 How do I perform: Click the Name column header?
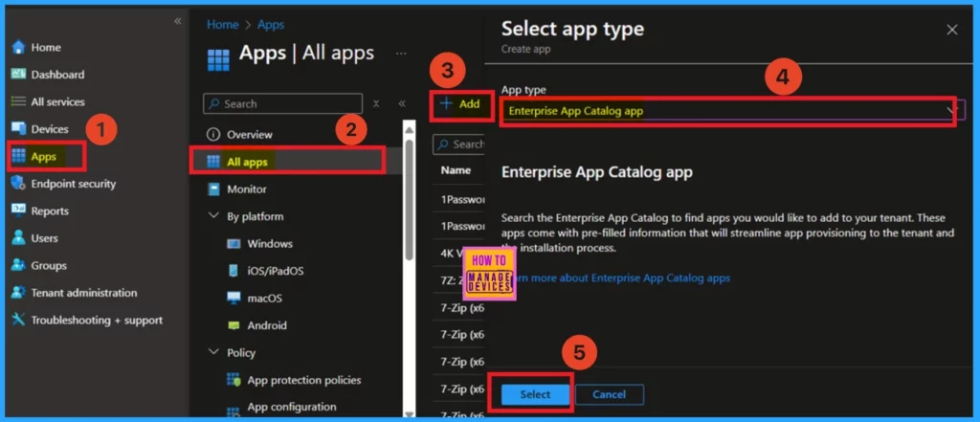click(x=456, y=170)
